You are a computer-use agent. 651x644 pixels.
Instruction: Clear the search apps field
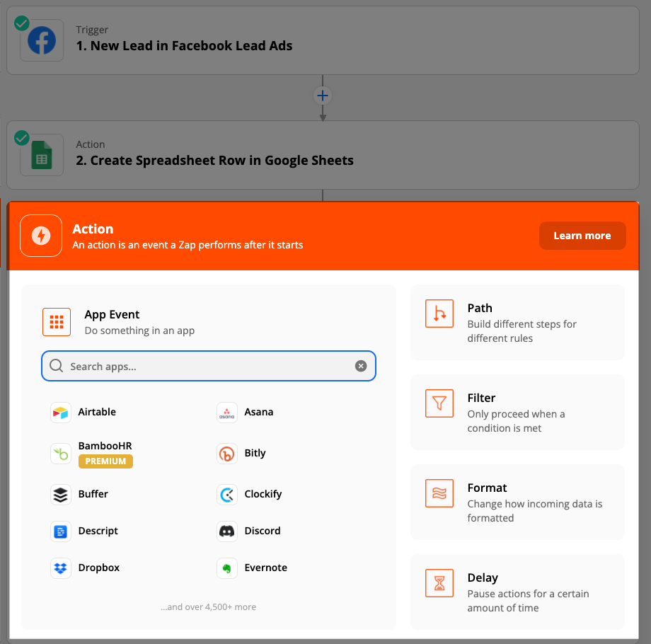[x=361, y=366]
